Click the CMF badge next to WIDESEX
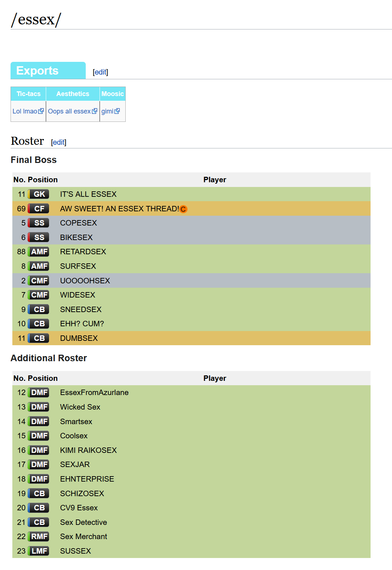Image resolution: width=392 pixels, height=570 pixels. point(38,295)
